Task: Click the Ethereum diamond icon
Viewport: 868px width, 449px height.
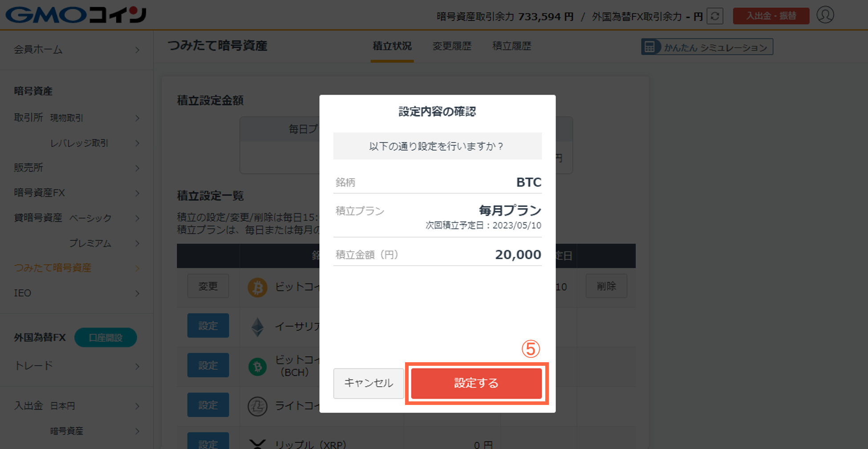Action: click(x=257, y=327)
